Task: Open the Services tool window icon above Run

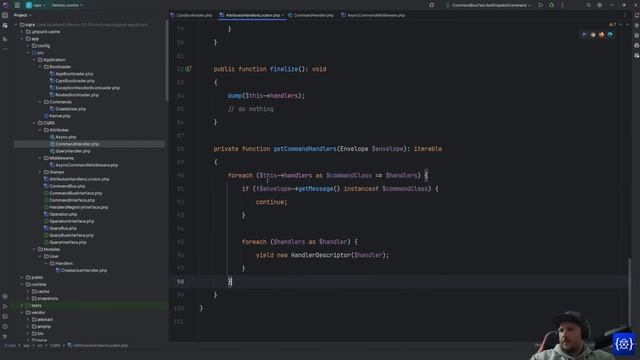Action: pos(5,296)
